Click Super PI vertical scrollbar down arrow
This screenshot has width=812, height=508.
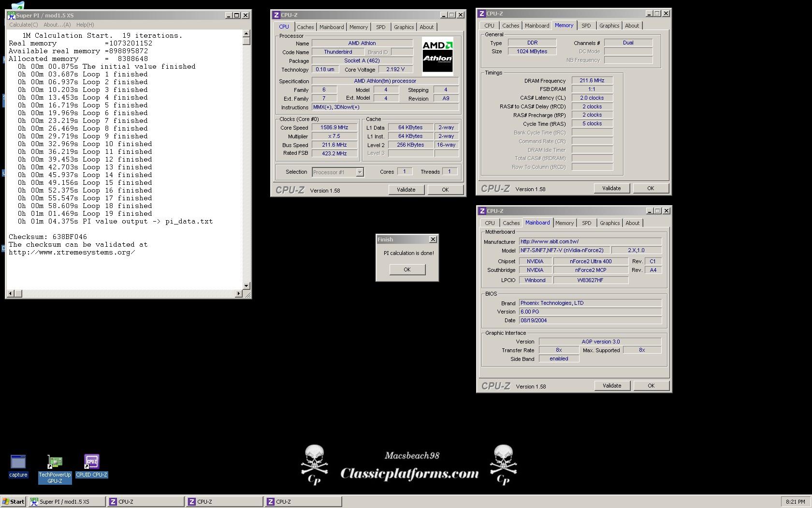tap(246, 286)
